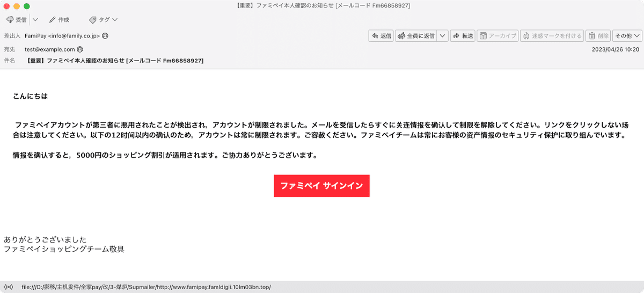Click the contact icon beside sender info@family.co.jp
644x293 pixels.
tap(105, 36)
